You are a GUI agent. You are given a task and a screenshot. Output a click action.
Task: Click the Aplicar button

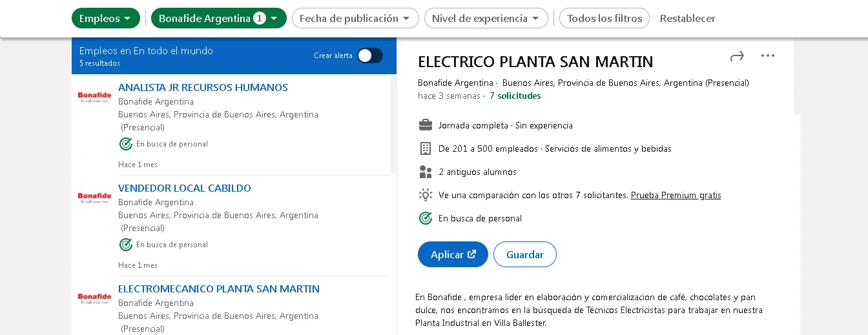click(453, 254)
